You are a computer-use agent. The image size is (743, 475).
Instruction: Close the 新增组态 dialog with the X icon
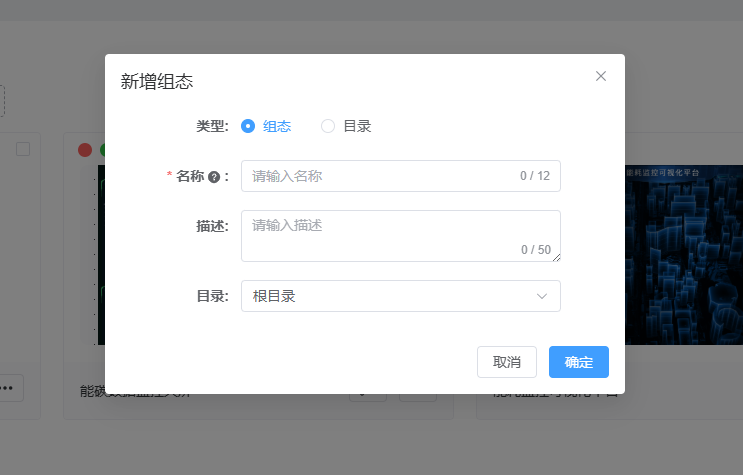601,76
